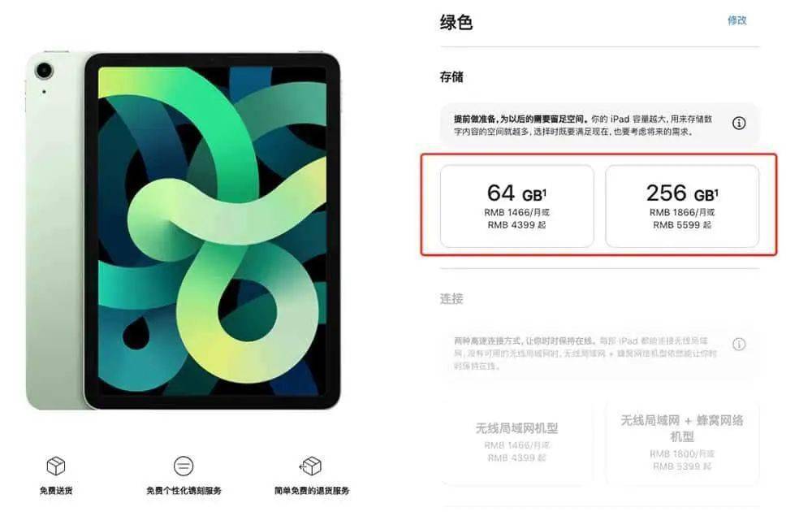Choose the 无线局域网 + 蜂窝网络机型 option
The height and width of the screenshot is (512, 812).
click(682, 441)
